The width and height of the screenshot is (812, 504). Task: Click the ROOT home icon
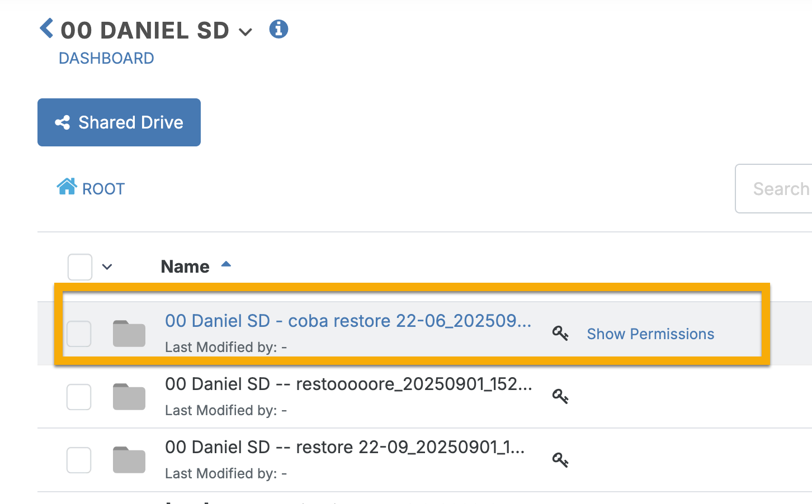click(67, 187)
